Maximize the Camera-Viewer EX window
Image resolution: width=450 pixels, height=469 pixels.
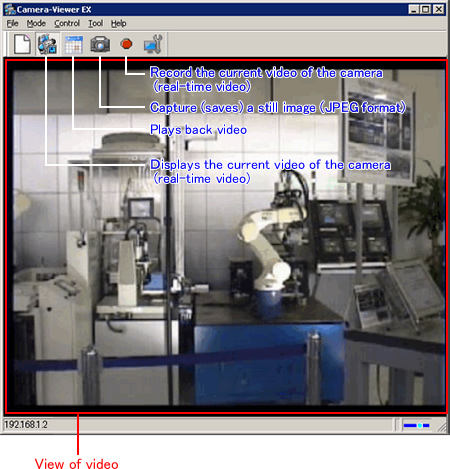425,9
